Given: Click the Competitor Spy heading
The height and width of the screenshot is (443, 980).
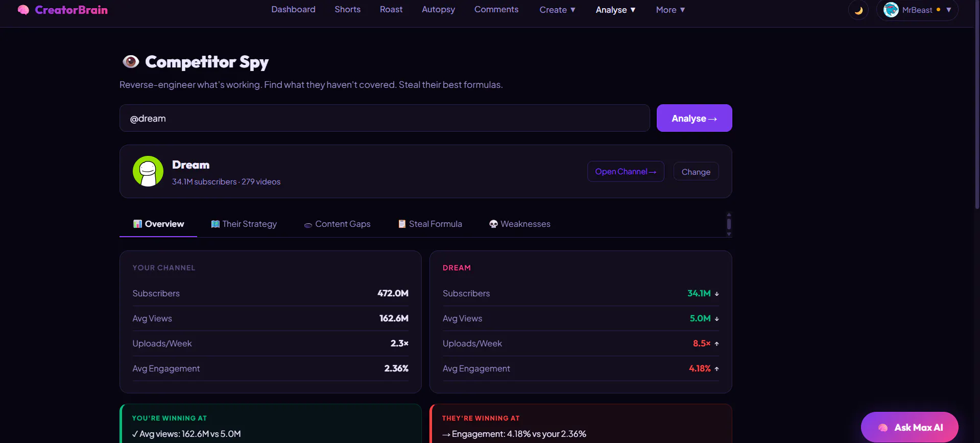Looking at the screenshot, I should pyautogui.click(x=207, y=62).
